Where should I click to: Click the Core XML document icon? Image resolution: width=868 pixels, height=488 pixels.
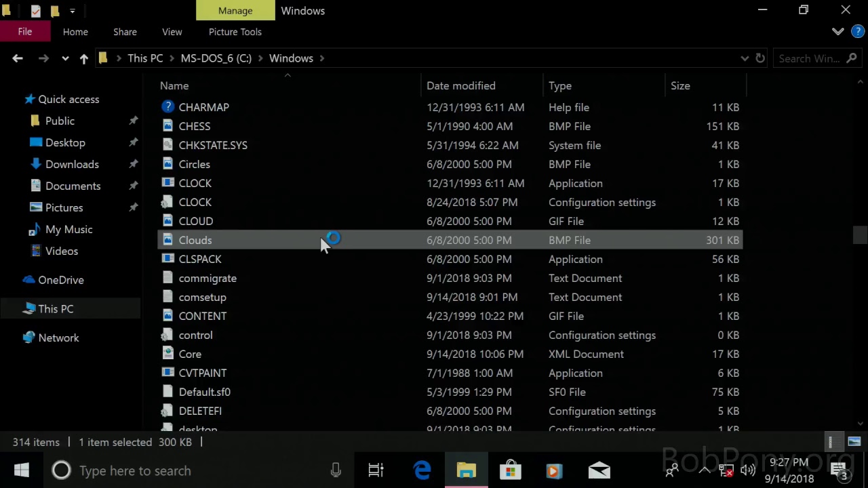tap(167, 354)
